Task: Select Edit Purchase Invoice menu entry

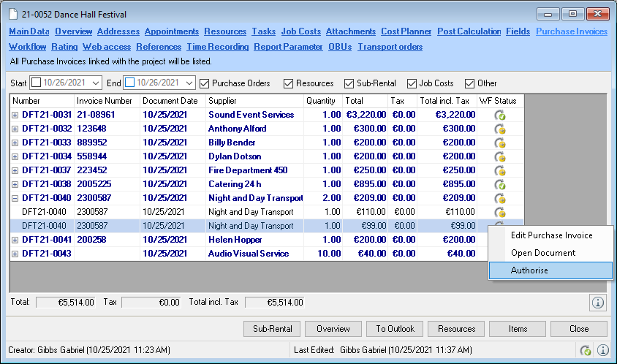Action: pyautogui.click(x=551, y=235)
